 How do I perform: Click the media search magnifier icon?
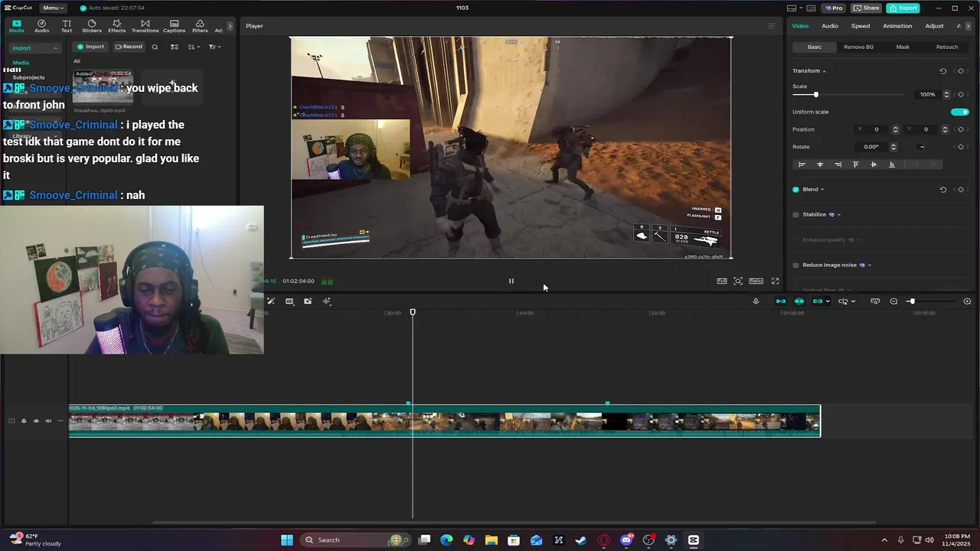tap(155, 47)
